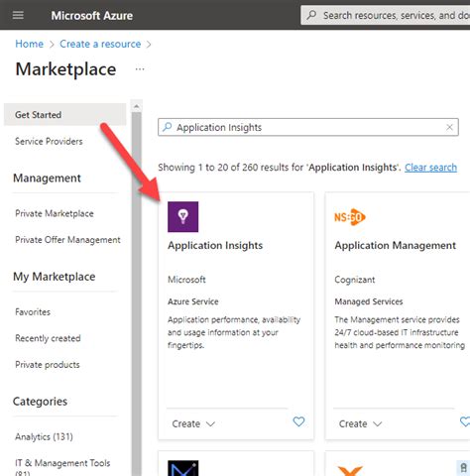Expand Create dropdown for Application Management
470x476 pixels.
[x=361, y=423]
